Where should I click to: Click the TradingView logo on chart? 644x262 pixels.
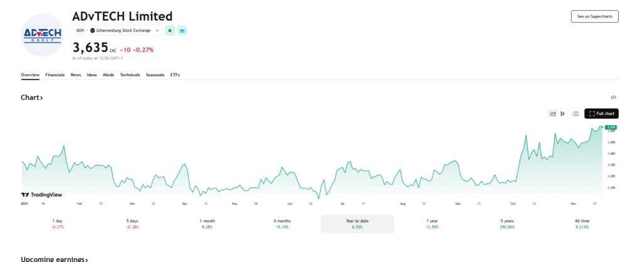pos(42,195)
